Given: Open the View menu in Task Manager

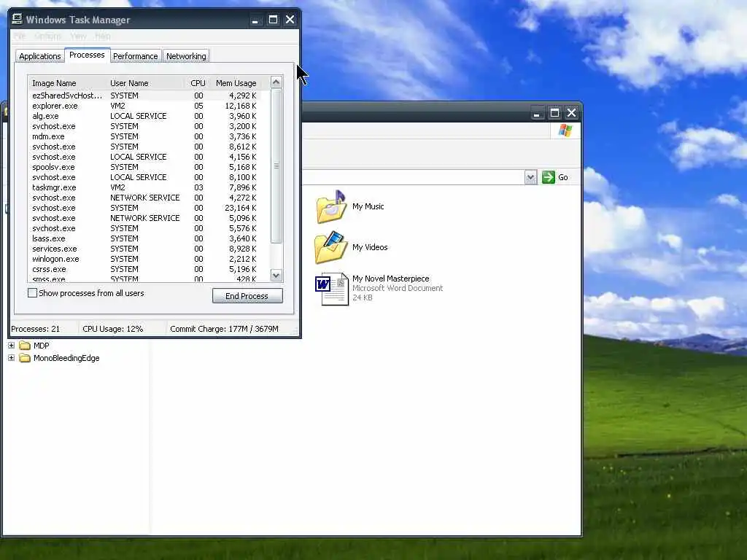Looking at the screenshot, I should 78,36.
